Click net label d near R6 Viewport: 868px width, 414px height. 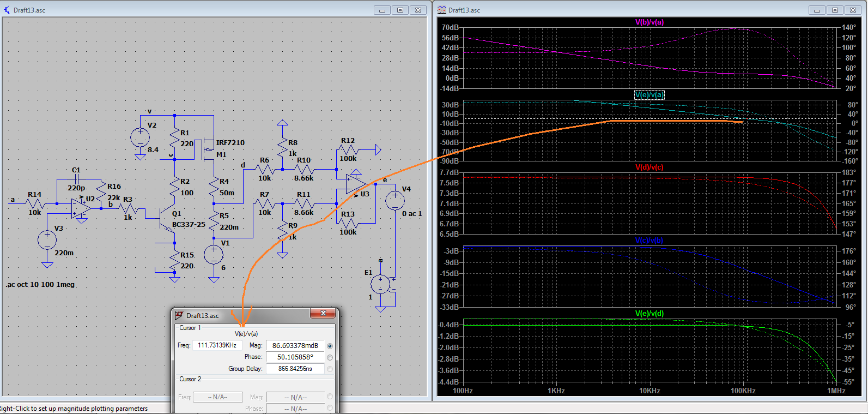(x=243, y=165)
